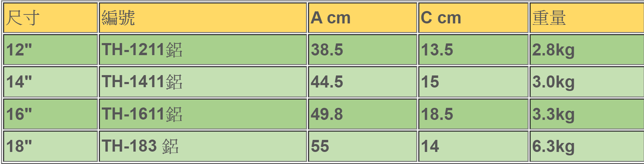Screen dimensions: 644x164
Task: Select the TH-1411鋁 model cell
Action: 203,82
